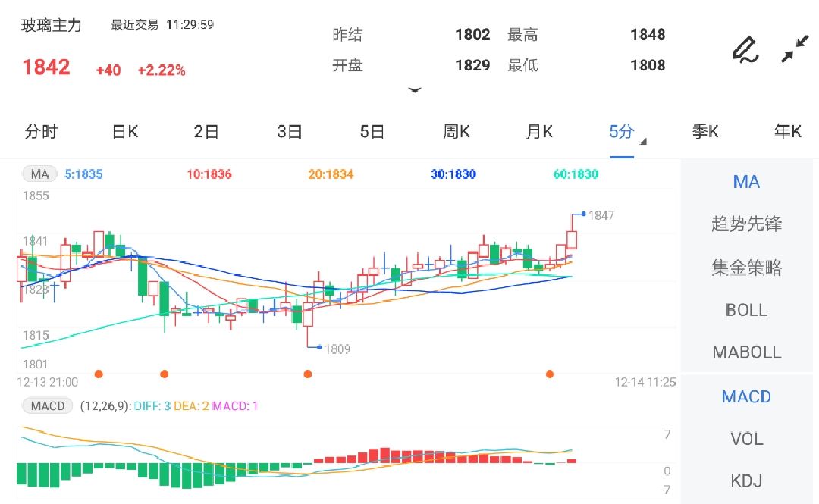Screen dimensions: 819x504
Task: Click the 最高 value 1848
Action: pyautogui.click(x=648, y=34)
